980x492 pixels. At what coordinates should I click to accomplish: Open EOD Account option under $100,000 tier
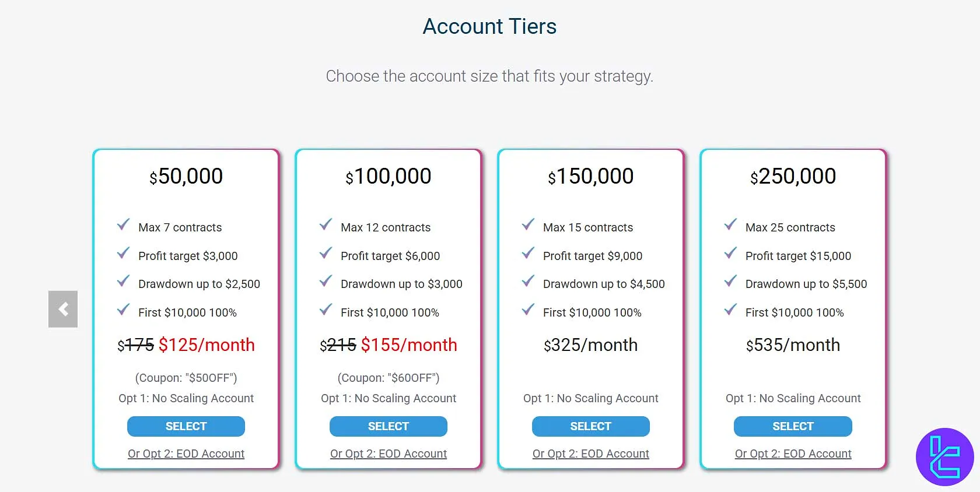pyautogui.click(x=388, y=454)
